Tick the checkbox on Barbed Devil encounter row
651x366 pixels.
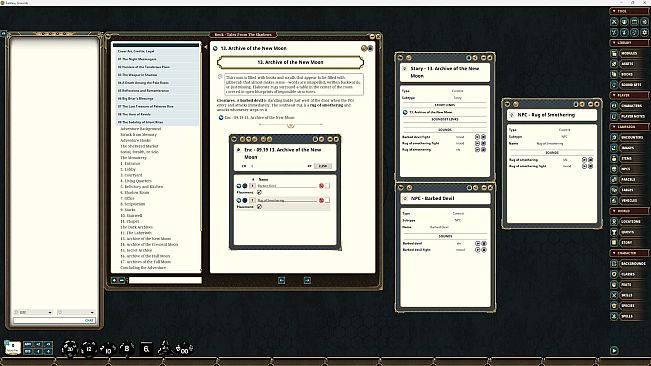click(x=328, y=186)
